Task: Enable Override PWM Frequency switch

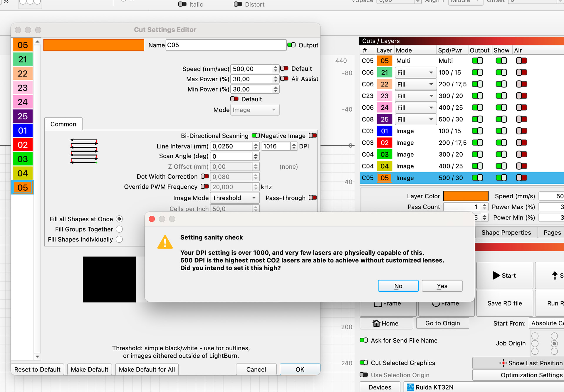Action: pos(205,187)
